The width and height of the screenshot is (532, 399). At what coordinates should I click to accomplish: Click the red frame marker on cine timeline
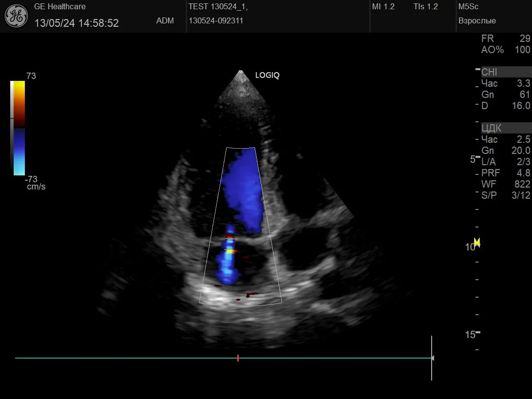click(238, 358)
